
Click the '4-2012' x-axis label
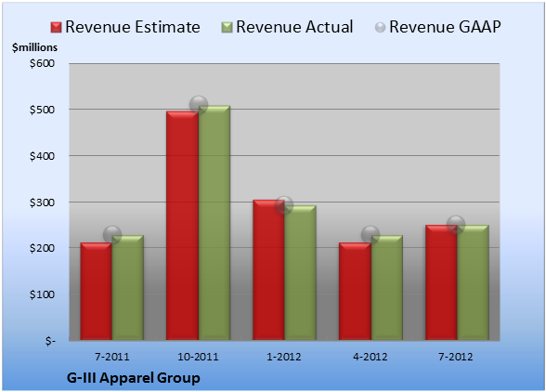[370, 357]
